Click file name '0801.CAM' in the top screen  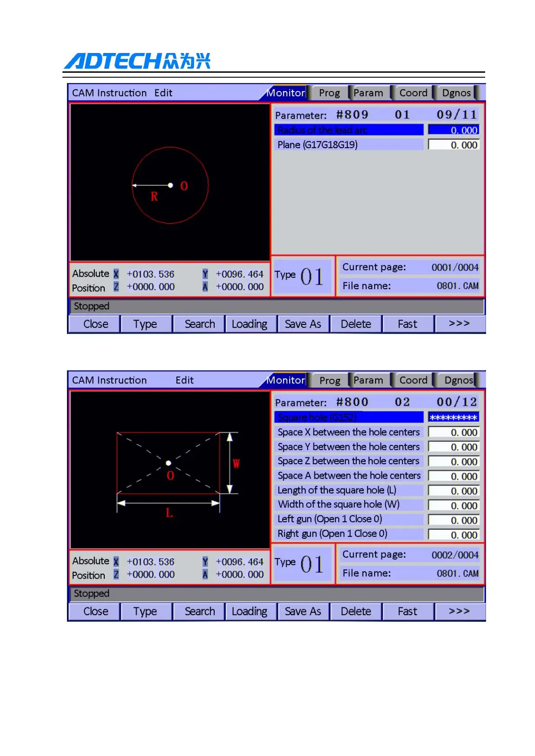pyautogui.click(x=458, y=286)
